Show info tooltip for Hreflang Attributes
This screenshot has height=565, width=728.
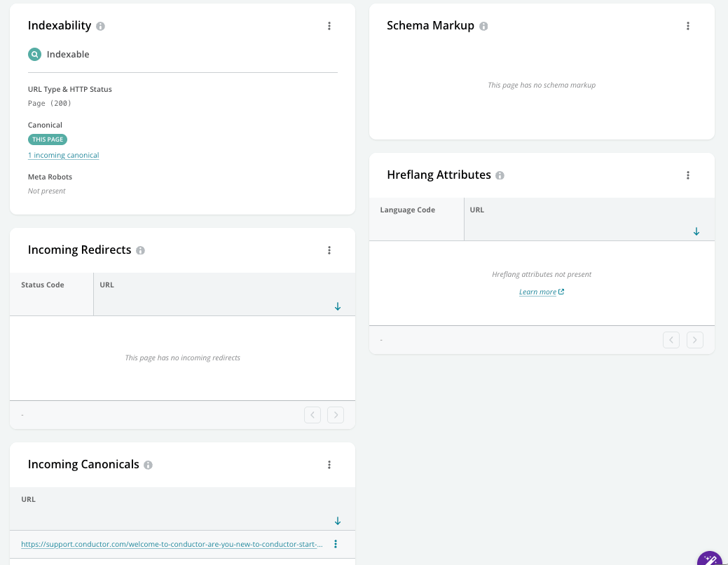coord(500,175)
